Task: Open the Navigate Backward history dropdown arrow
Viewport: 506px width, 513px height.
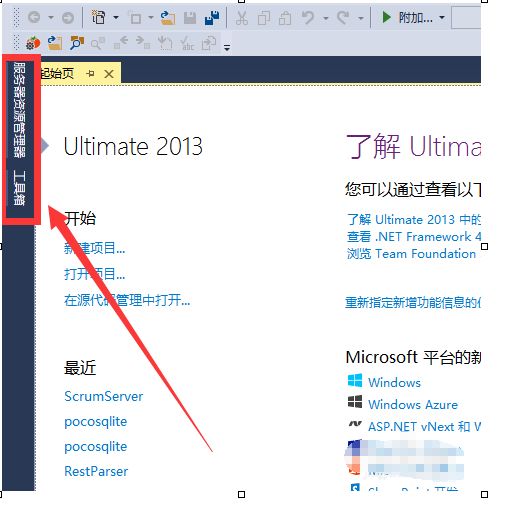Action: point(51,17)
